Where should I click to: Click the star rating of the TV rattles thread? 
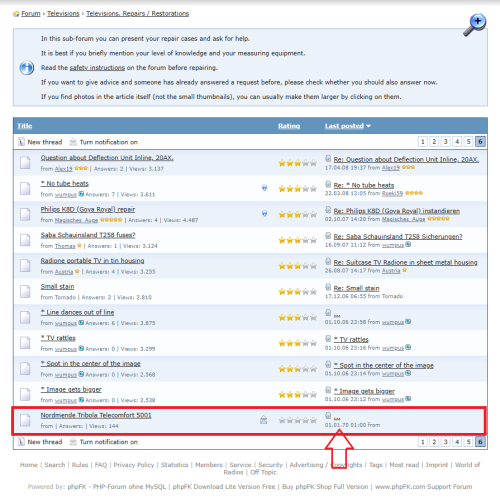[298, 343]
